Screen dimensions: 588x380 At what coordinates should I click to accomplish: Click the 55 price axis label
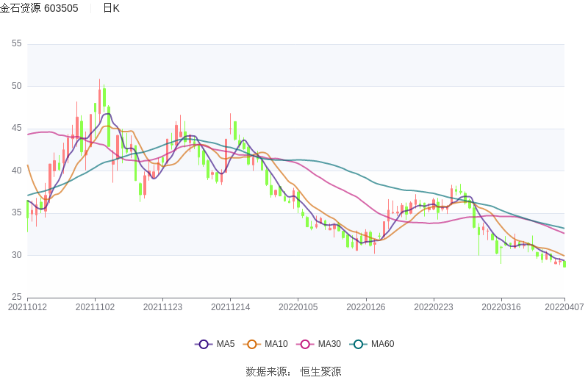17,44
